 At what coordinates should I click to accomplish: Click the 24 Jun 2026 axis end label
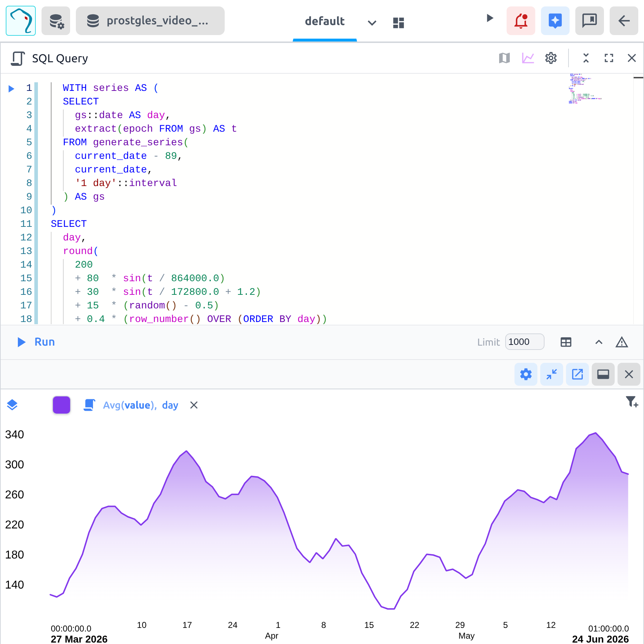600,639
